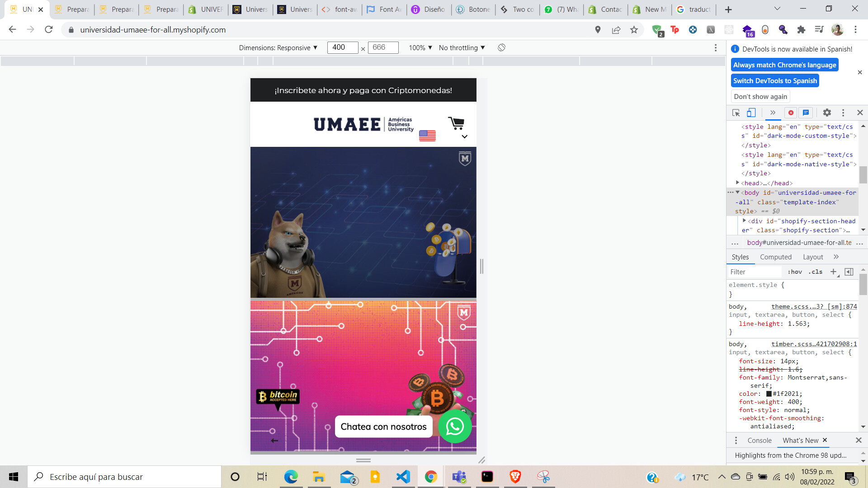Open the No throttling dropdown

[462, 47]
